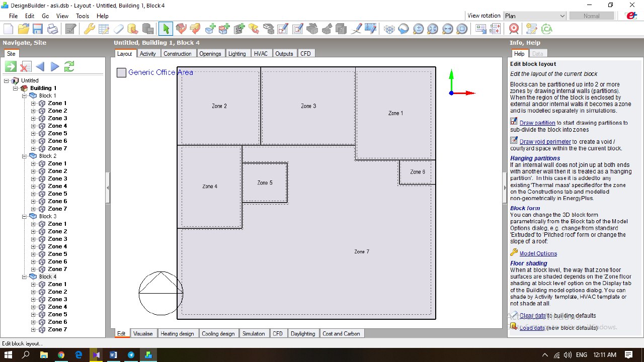The width and height of the screenshot is (644, 362).
Task: Select Block 4 in the navigation tree
Action: pyautogui.click(x=48, y=277)
